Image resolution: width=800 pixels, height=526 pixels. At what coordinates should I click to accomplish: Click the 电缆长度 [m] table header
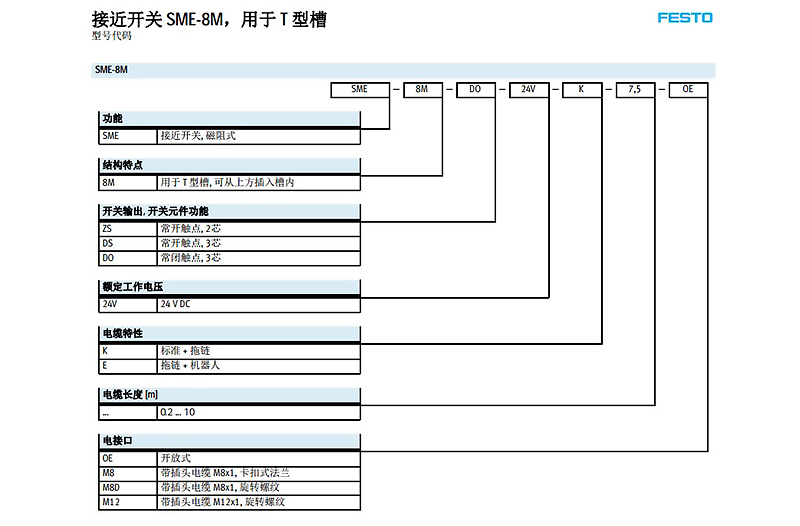coord(230,394)
